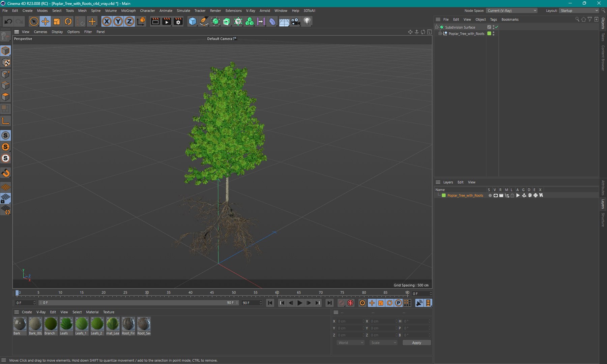The image size is (607, 364).
Task: Click the Undo arrow icon
Action: point(8,22)
